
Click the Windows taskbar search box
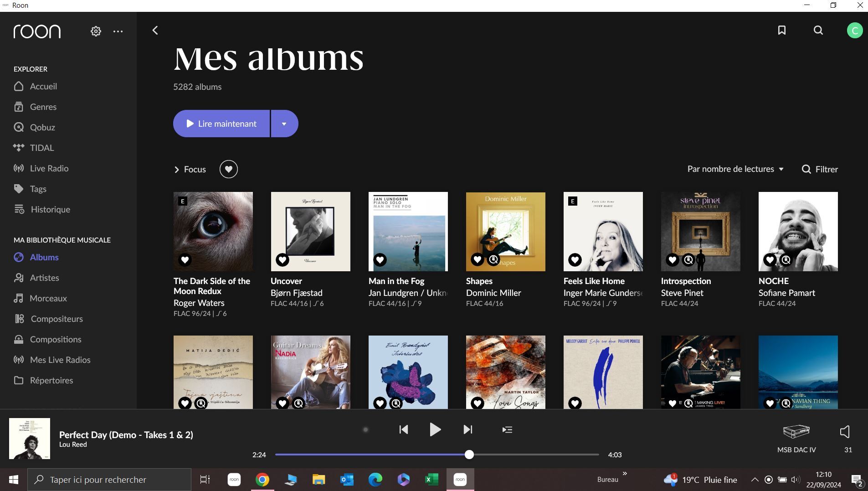[x=109, y=480]
